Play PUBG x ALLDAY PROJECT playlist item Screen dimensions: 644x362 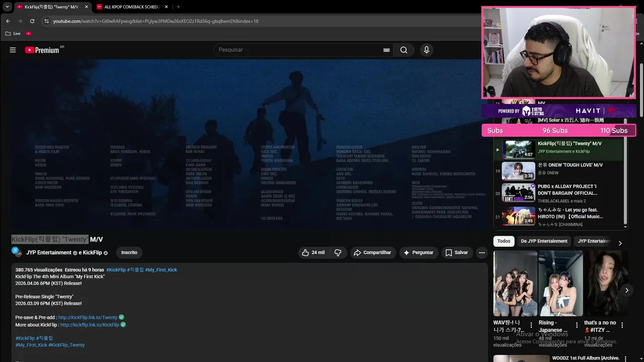tap(558, 193)
